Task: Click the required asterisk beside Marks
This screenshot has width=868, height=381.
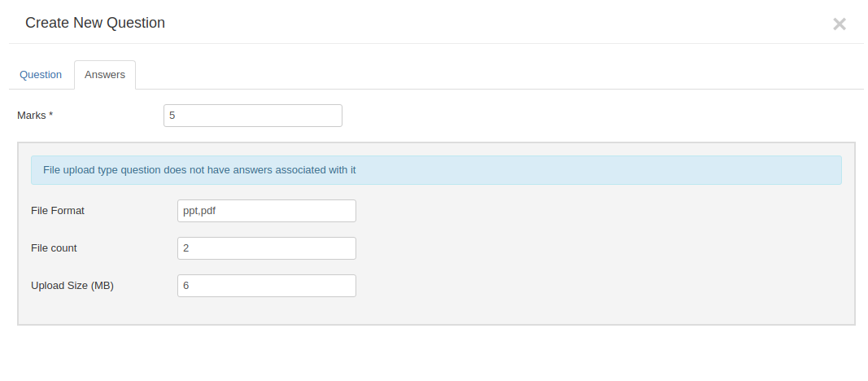Action: 51,115
